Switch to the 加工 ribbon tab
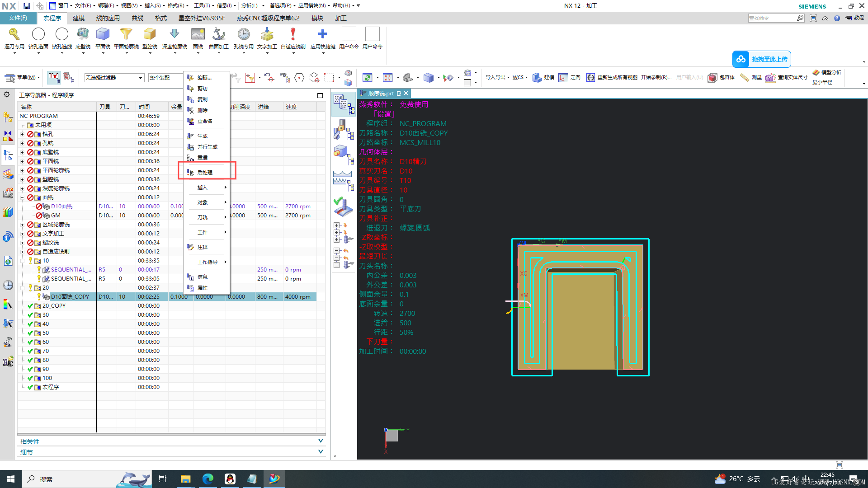 pos(340,18)
